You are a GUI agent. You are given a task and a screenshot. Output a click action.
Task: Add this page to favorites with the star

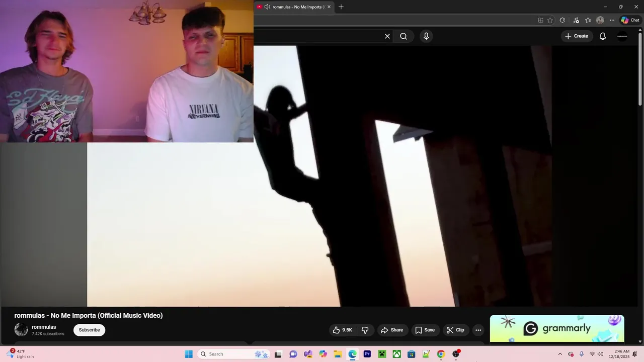(550, 20)
